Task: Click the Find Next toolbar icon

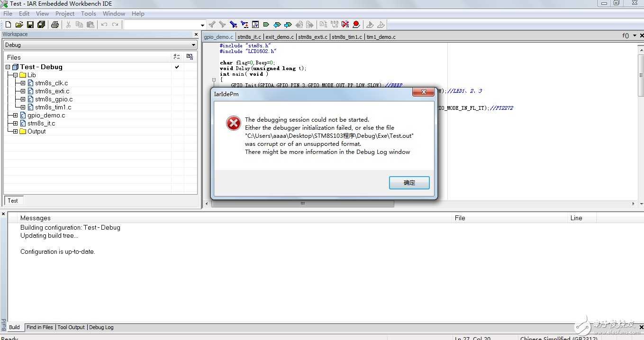Action: coord(222,25)
